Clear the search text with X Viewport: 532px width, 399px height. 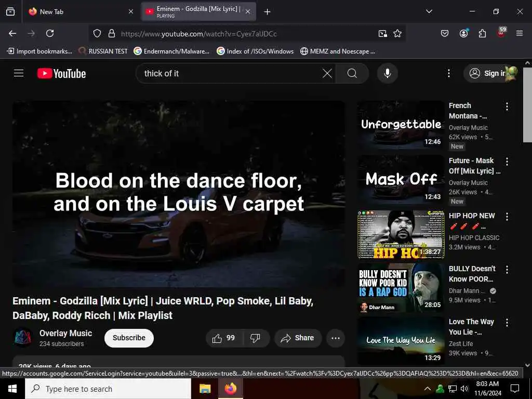click(327, 73)
